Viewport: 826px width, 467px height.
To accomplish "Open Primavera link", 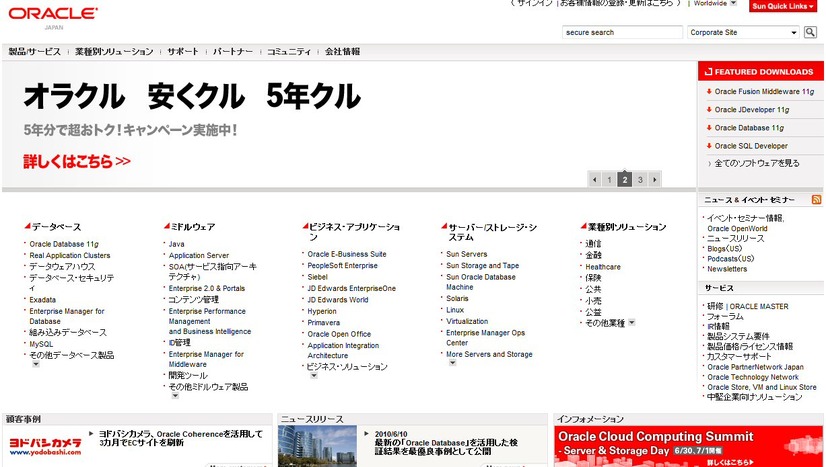I will (x=323, y=322).
